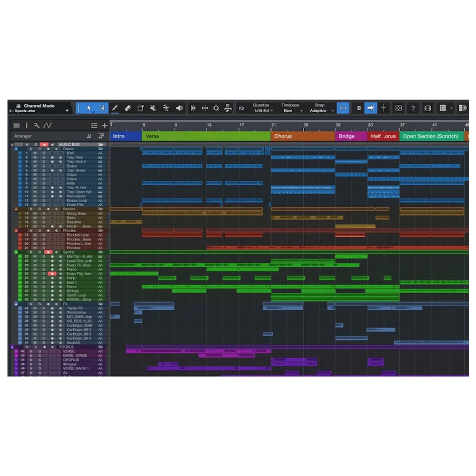476x476 pixels.
Task: Click the autoscroll arrow toggle in the toolbar
Action: pyautogui.click(x=370, y=108)
